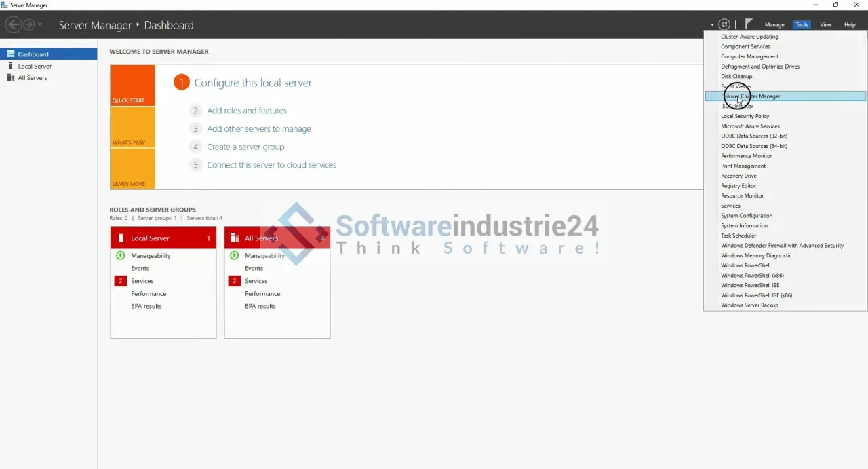This screenshot has height=469, width=868.
Task: Click the Add roles and features link
Action: point(247,111)
